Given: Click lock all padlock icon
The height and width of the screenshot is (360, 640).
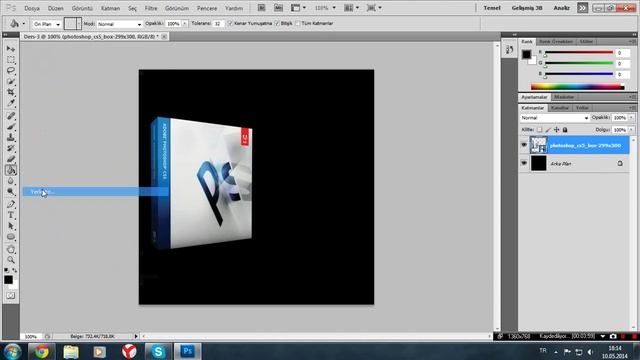Looking at the screenshot, I should [x=565, y=130].
